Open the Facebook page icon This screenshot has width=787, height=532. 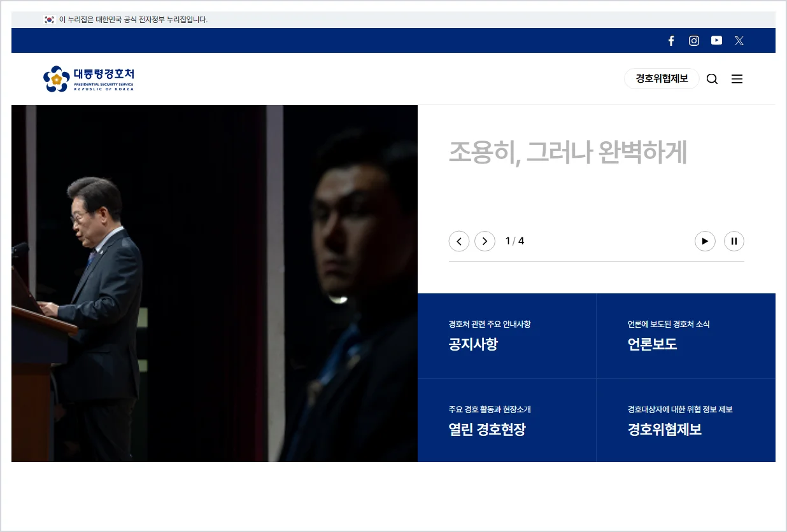click(x=670, y=41)
